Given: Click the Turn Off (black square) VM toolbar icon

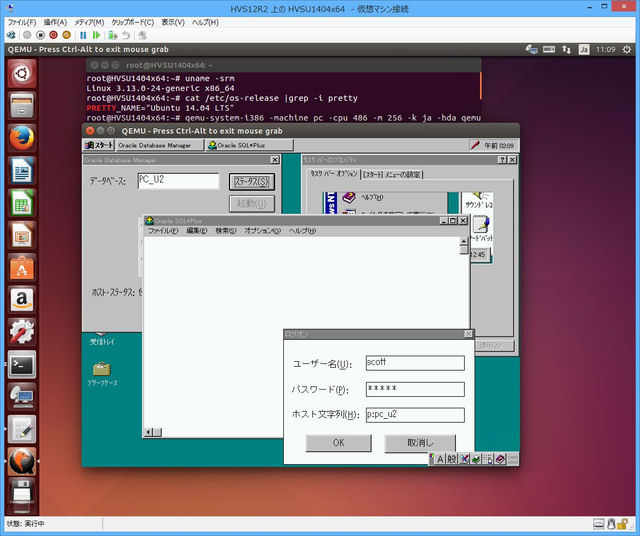Looking at the screenshot, I should tap(40, 35).
